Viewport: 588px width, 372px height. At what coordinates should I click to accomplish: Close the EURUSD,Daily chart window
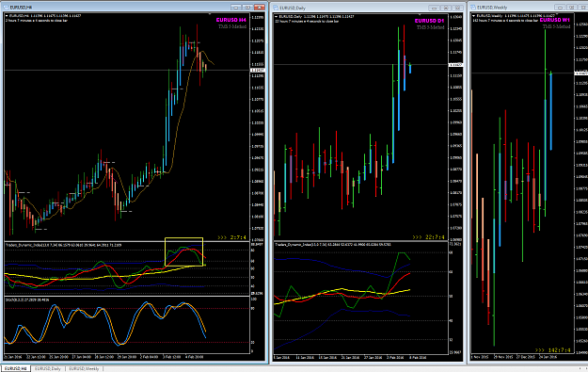tap(458, 8)
